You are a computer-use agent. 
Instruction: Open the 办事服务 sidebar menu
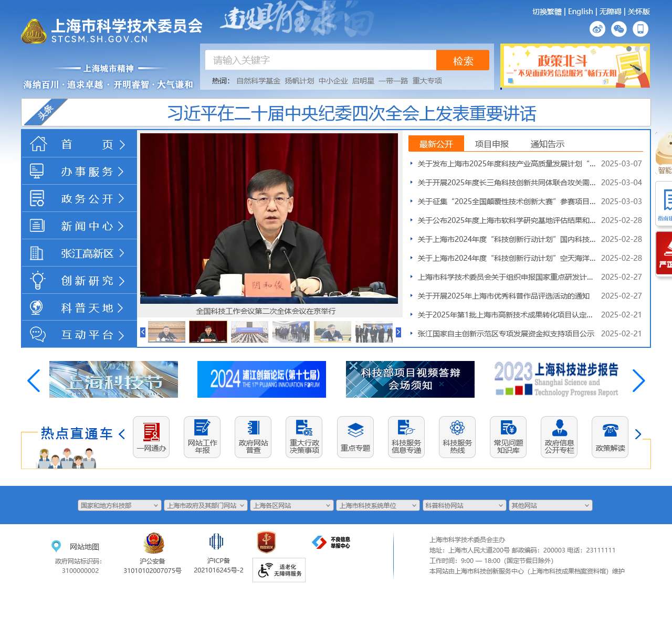(x=79, y=171)
